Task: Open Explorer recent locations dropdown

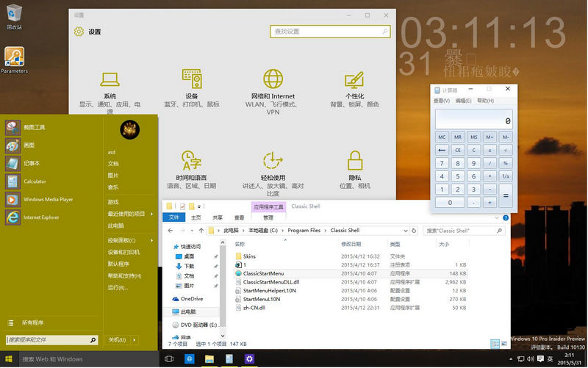Action: (192, 231)
